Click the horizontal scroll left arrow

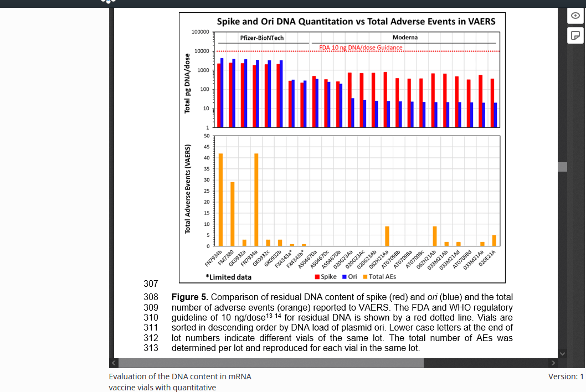tap(114, 363)
